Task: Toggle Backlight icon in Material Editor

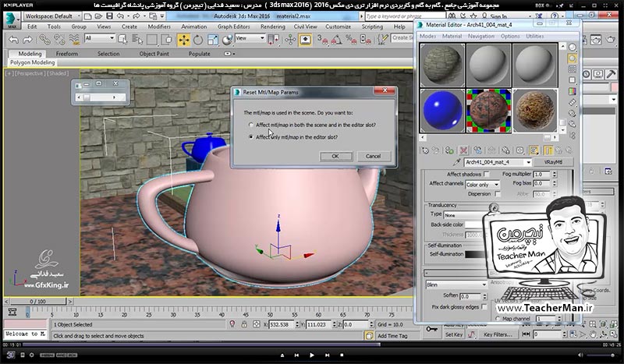Action: pos(573,58)
